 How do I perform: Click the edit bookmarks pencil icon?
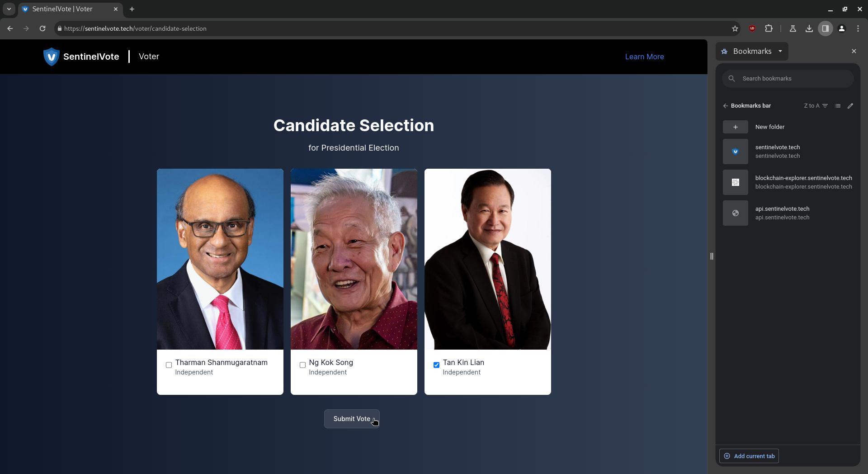click(x=850, y=106)
